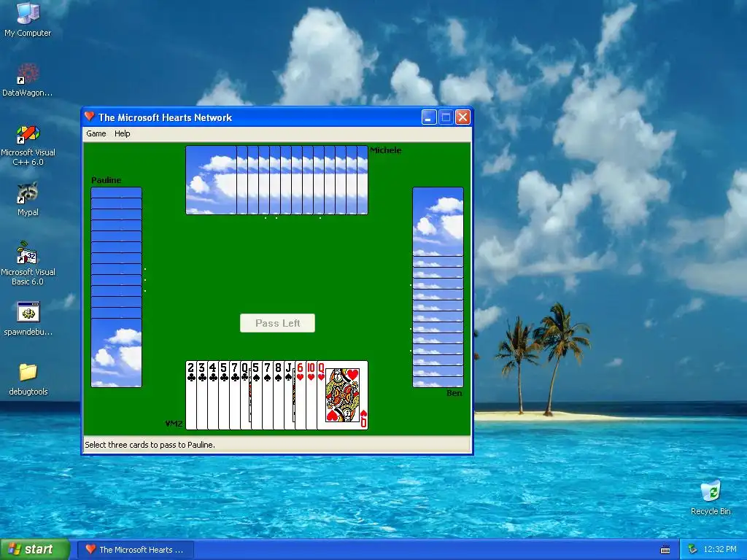The width and height of the screenshot is (747, 560).
Task: Select the 10 of hearts card
Action: [x=311, y=395]
